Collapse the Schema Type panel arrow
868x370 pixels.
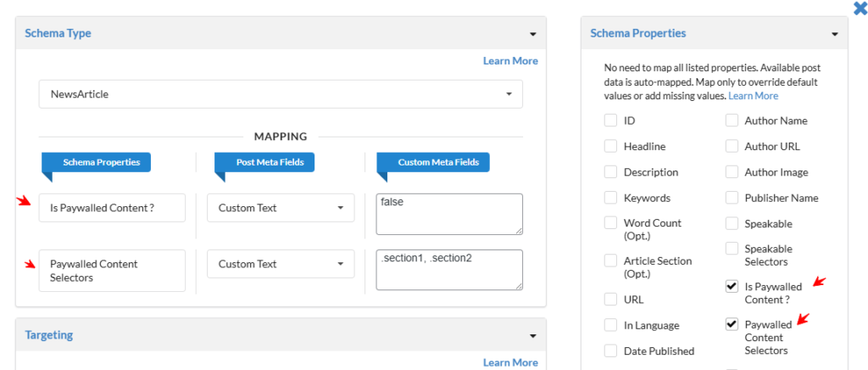pos(533,34)
